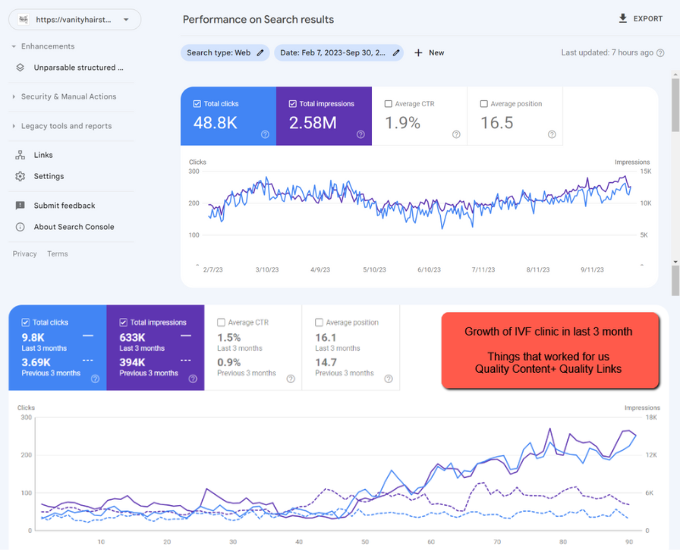Image resolution: width=680 pixels, height=550 pixels.
Task: Click pencil icon on Date chip
Action: pos(396,53)
